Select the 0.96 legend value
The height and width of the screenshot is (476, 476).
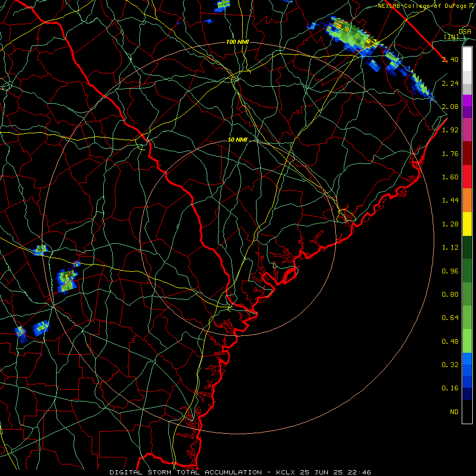450,271
